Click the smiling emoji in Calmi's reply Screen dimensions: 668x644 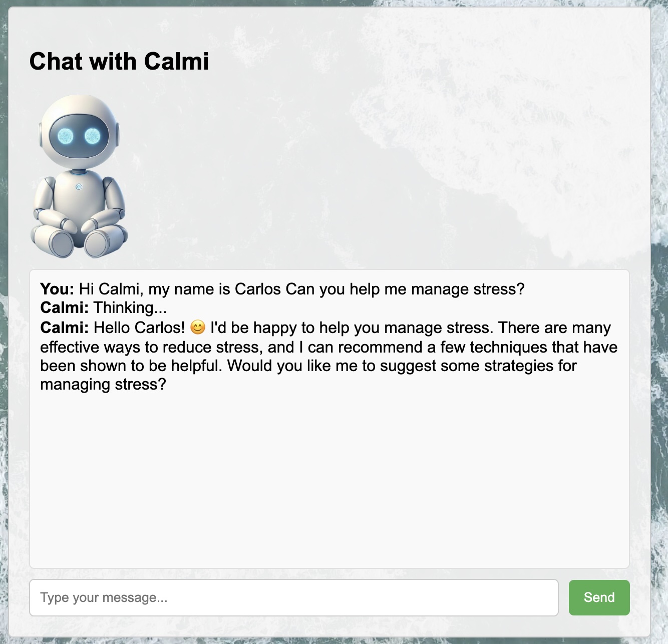198,328
